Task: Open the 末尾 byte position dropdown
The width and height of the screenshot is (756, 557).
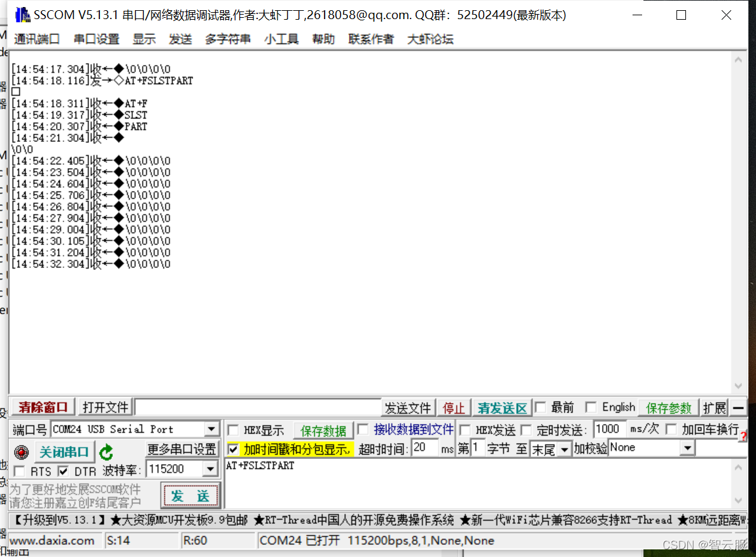Action: coord(564,449)
